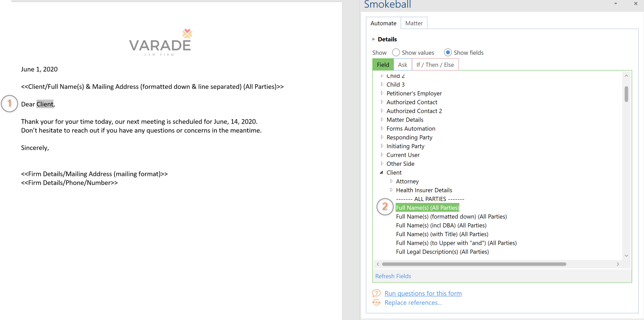Open the Ask tab
Viewport: 644px width, 320px height.
(x=402, y=64)
